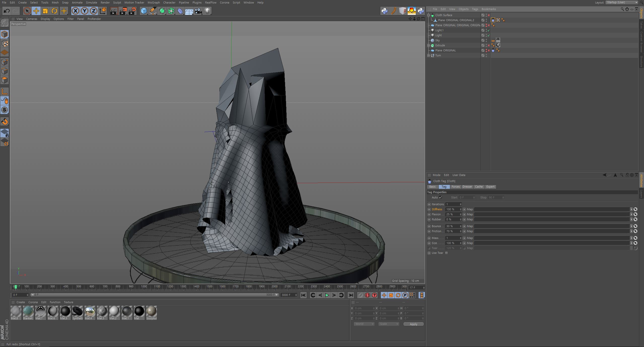
Task: Switch to Points mode
Action: click(x=5, y=62)
